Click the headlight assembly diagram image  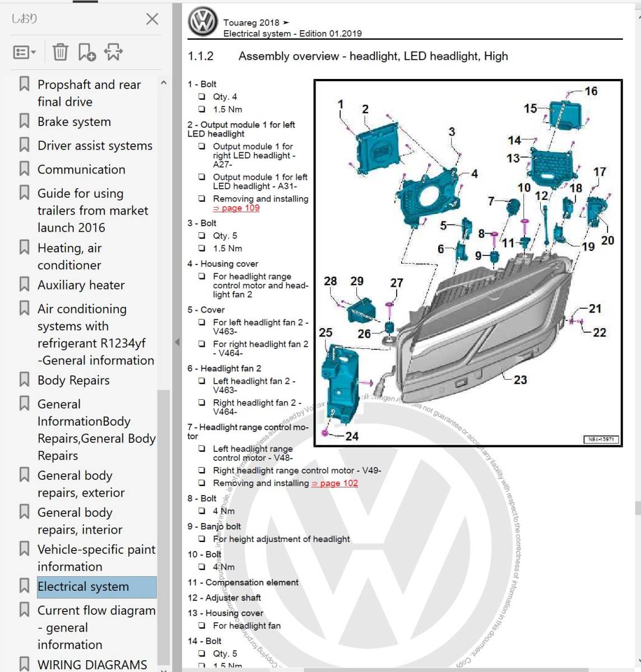point(468,263)
